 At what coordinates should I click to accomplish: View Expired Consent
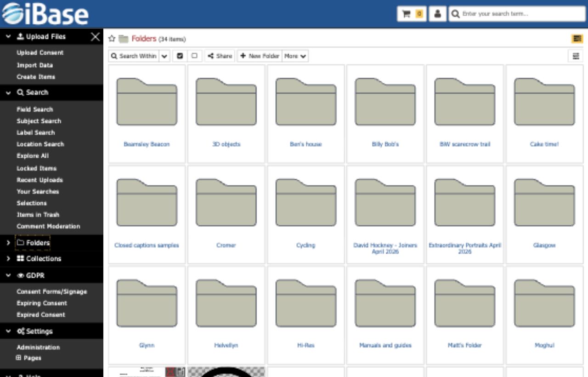coord(41,315)
